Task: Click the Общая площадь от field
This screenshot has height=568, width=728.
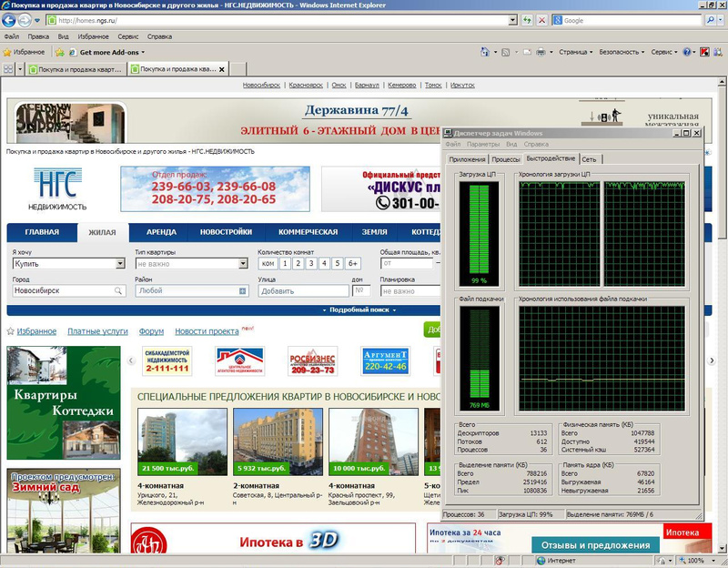Action: coord(406,263)
